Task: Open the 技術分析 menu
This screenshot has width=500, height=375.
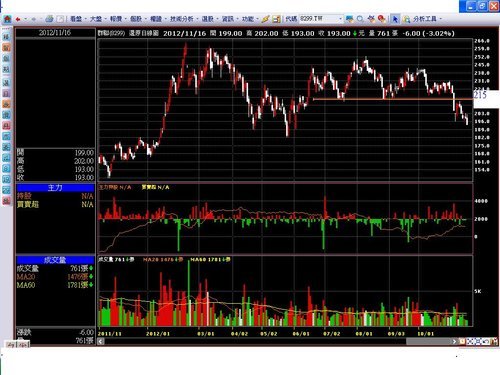Action: click(x=182, y=19)
